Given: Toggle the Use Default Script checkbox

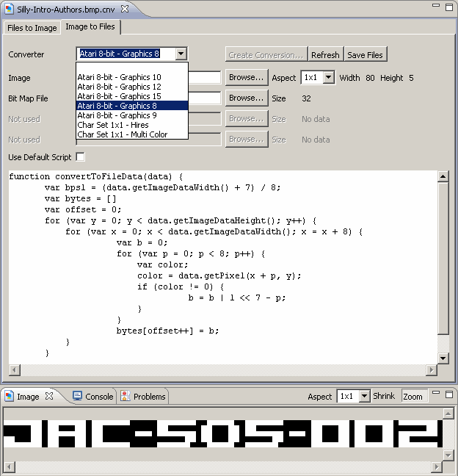Looking at the screenshot, I should tap(80, 157).
